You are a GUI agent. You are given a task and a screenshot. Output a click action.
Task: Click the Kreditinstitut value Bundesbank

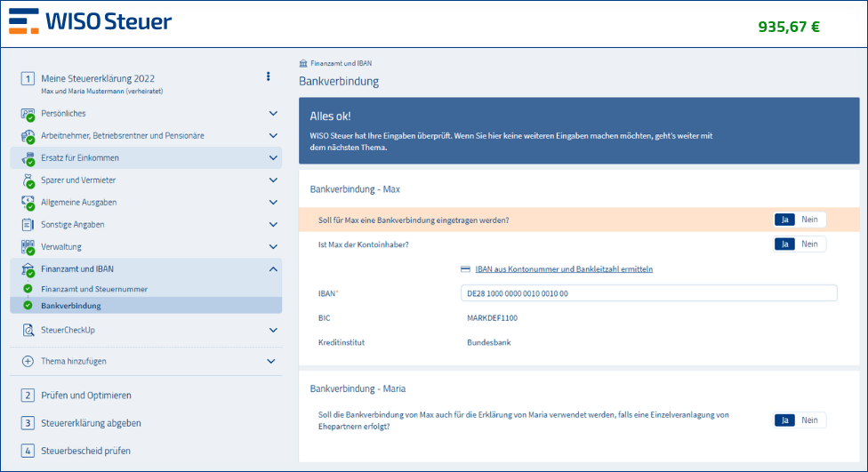click(489, 342)
